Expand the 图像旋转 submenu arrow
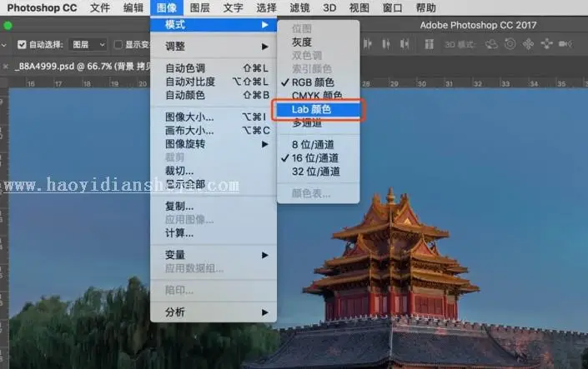The width and height of the screenshot is (588, 369). pyautogui.click(x=264, y=144)
